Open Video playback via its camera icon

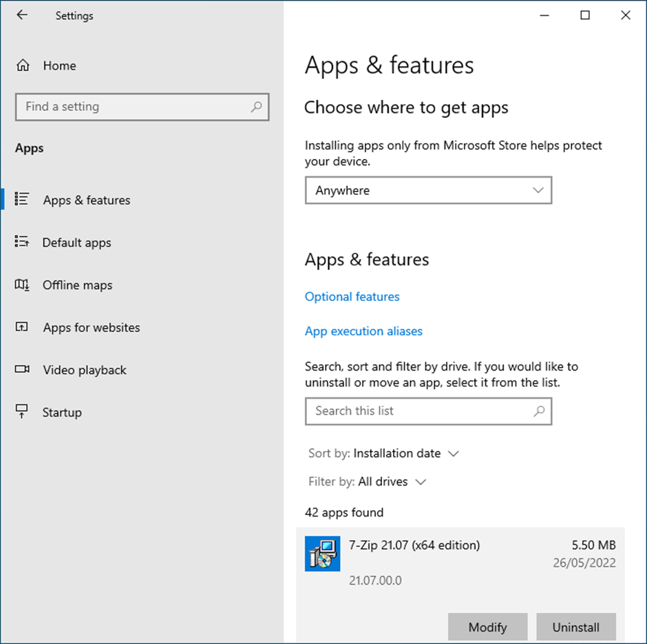click(22, 369)
